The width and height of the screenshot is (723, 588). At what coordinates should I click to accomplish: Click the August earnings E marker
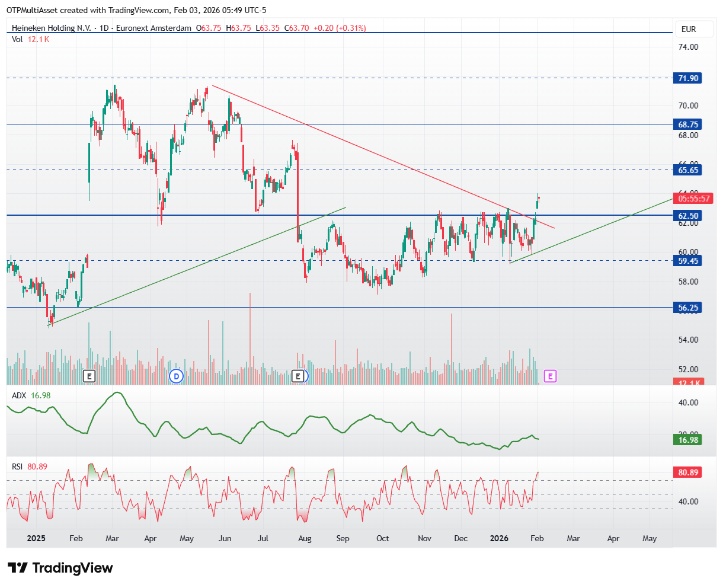click(x=299, y=376)
